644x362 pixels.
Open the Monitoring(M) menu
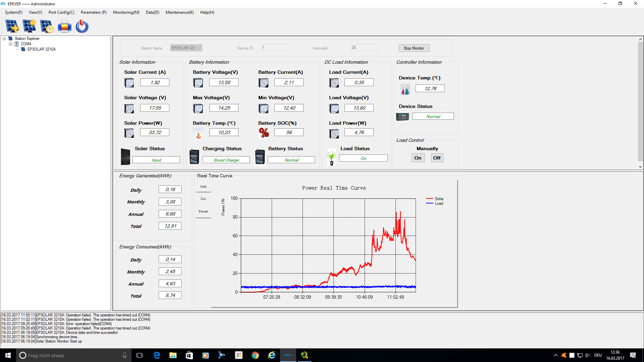(126, 12)
